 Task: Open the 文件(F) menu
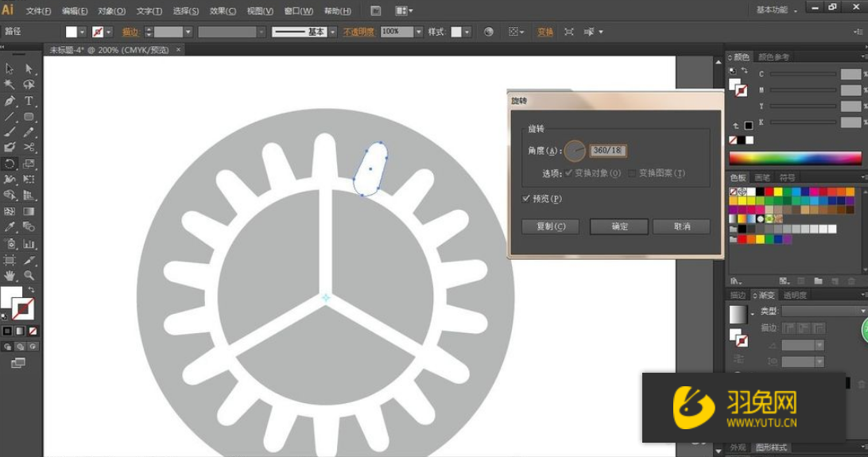coord(38,11)
